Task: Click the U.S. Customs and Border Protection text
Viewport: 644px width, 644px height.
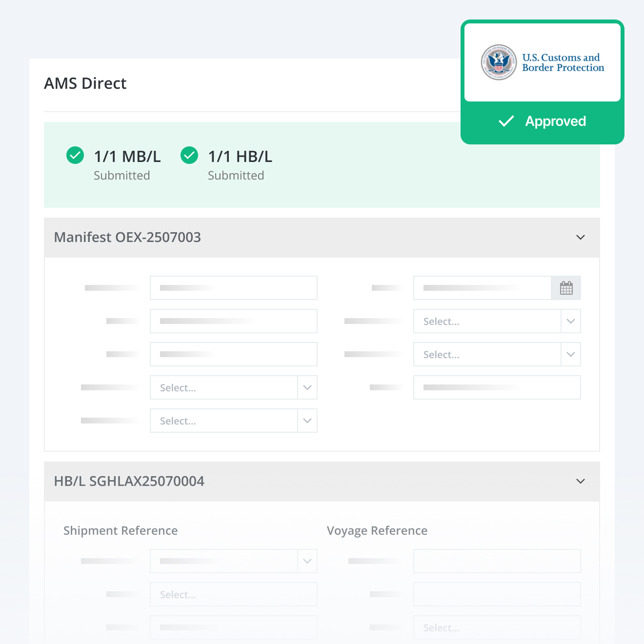Action: tap(563, 62)
